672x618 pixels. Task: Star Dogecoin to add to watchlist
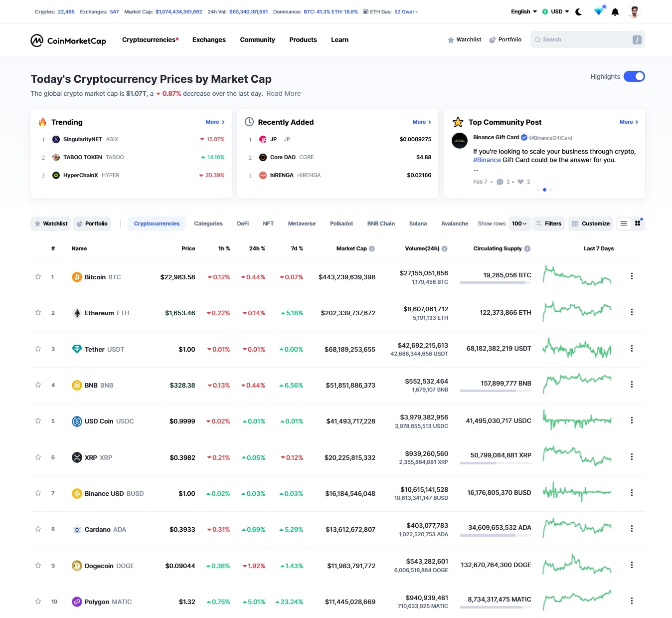tap(38, 565)
